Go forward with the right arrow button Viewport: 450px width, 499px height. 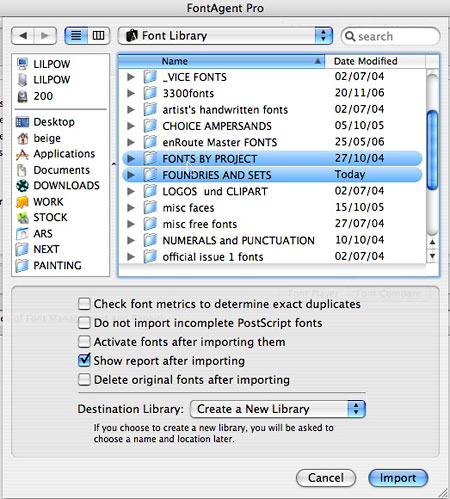[45, 35]
